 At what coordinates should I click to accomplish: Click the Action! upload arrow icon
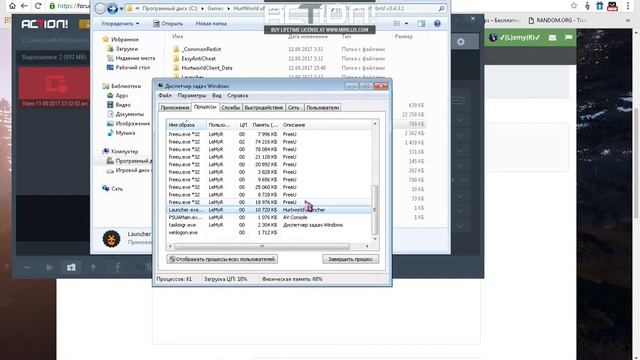(x=93, y=267)
